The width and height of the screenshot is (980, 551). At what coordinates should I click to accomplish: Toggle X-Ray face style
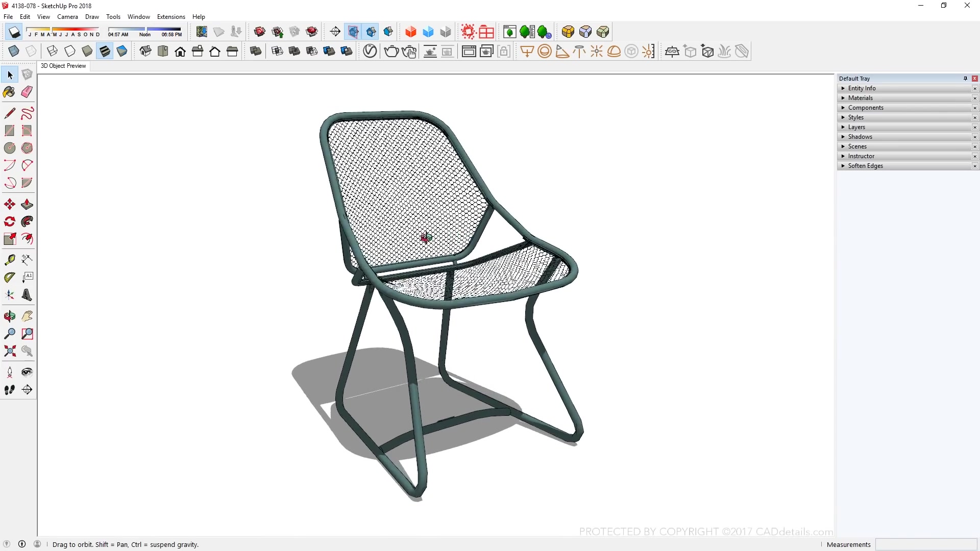[x=14, y=51]
